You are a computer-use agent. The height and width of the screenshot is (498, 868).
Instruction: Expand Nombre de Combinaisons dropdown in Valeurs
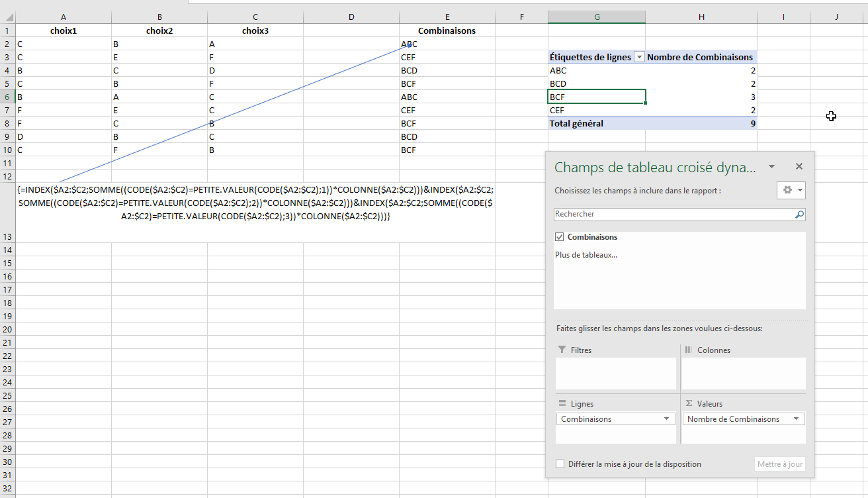click(795, 419)
